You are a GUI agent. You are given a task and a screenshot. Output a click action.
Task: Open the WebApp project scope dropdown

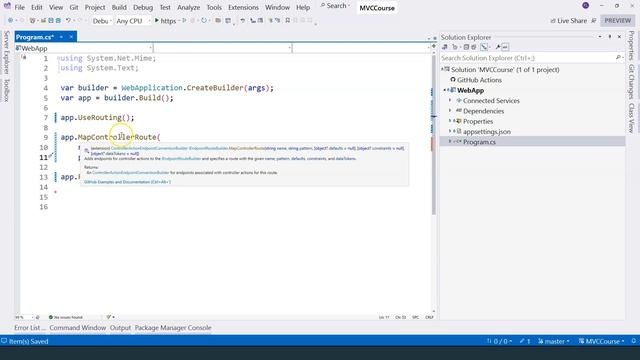tap(84, 48)
